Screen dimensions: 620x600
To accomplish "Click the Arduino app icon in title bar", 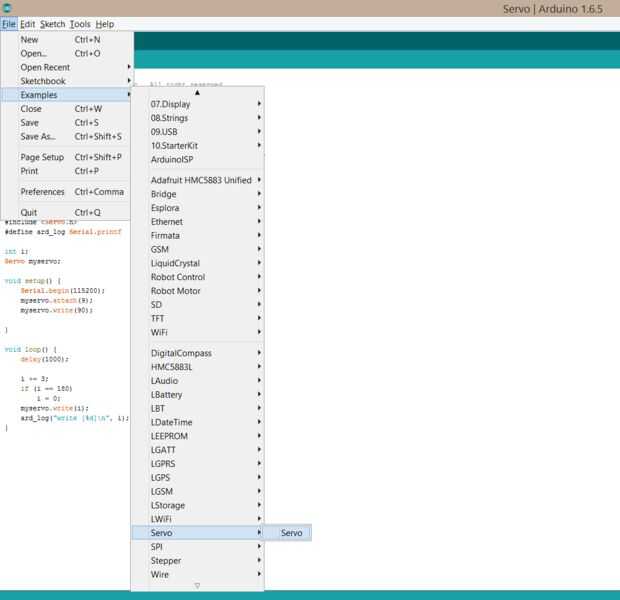I will click(x=7, y=8).
